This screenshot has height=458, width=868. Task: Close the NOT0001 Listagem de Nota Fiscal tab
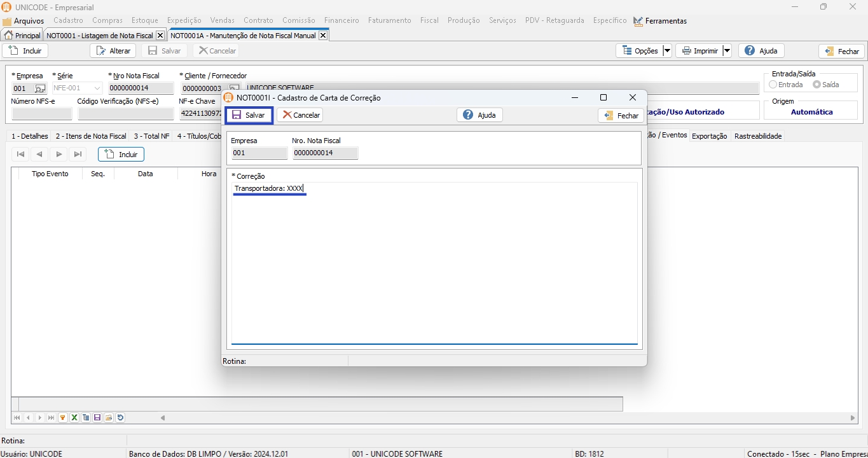click(160, 36)
